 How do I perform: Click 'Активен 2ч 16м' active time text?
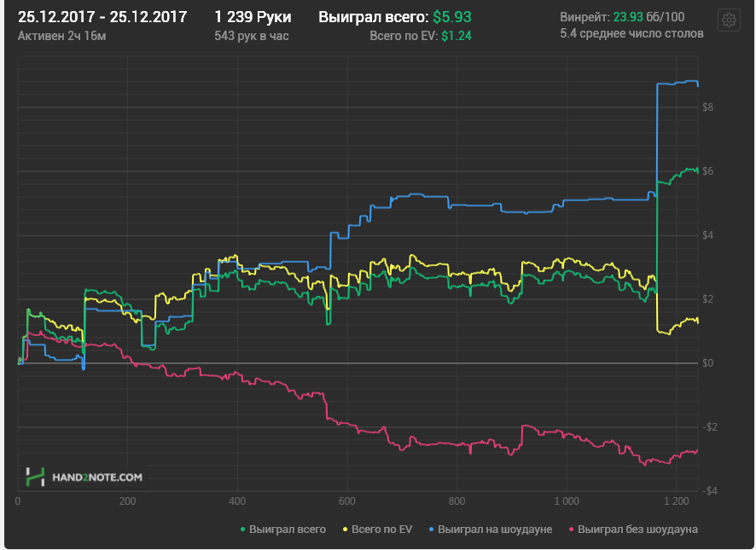[61, 36]
